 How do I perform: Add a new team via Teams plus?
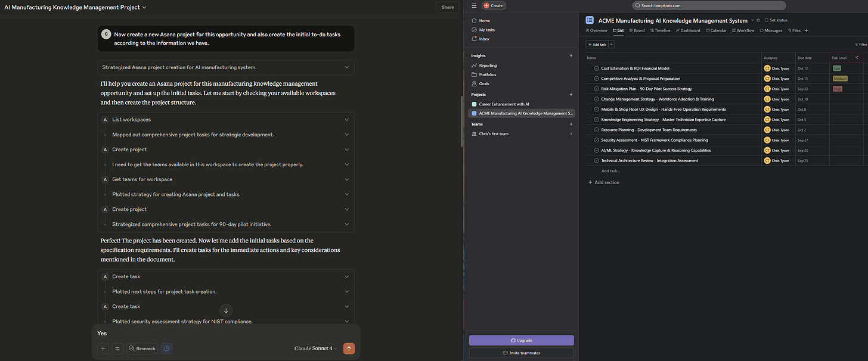click(571, 124)
